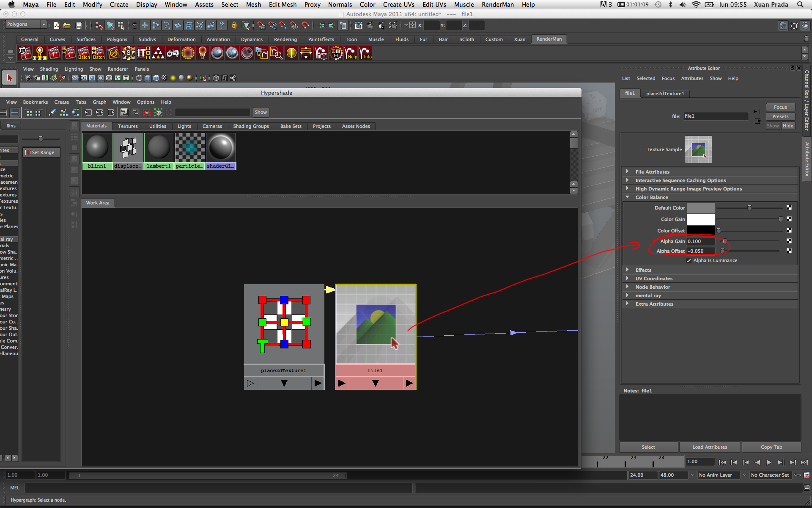Click the play forwards button
Viewport: 812px width, 508px height.
tap(769, 462)
